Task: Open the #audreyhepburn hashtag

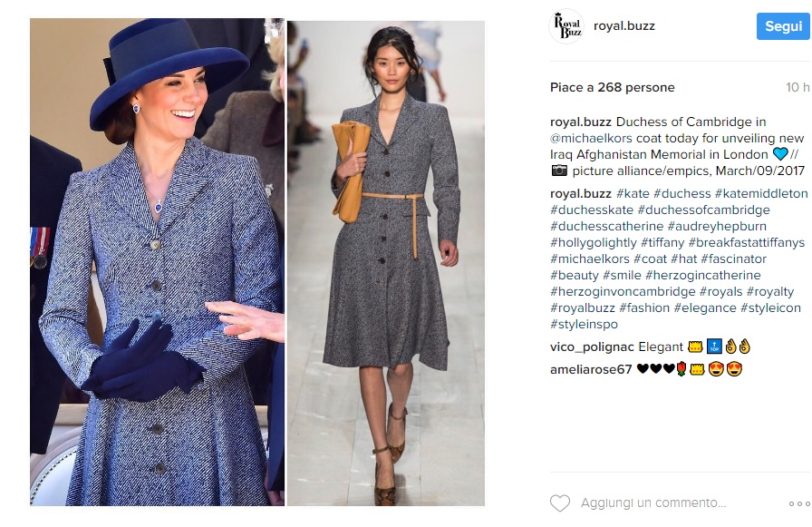Action: coord(717,227)
